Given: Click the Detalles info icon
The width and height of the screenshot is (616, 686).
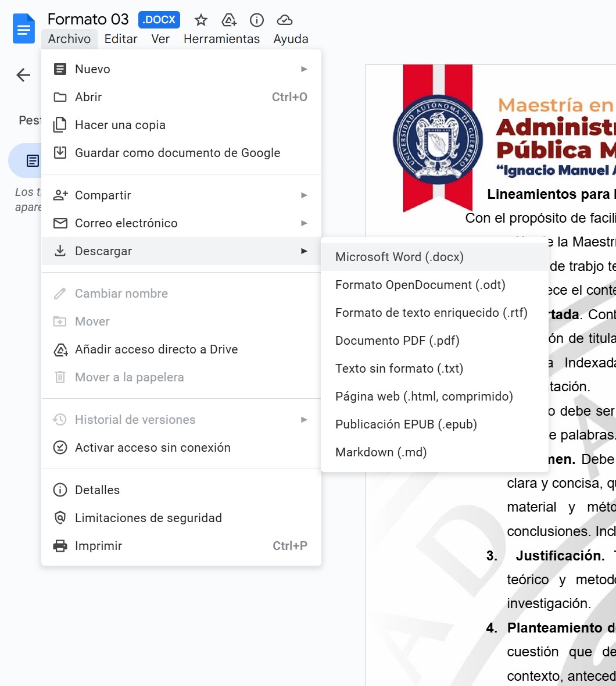Looking at the screenshot, I should (60, 490).
